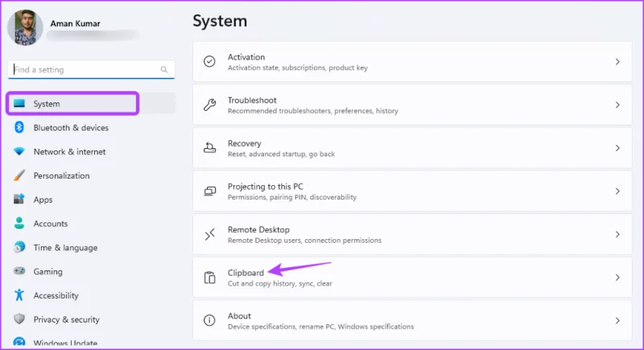The image size is (644, 350).
Task: Open Time & language settings
Action: (x=91, y=248)
